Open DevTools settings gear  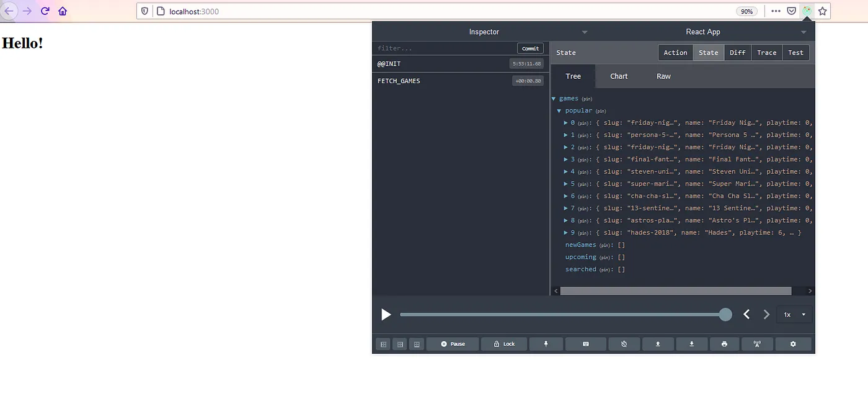point(793,344)
